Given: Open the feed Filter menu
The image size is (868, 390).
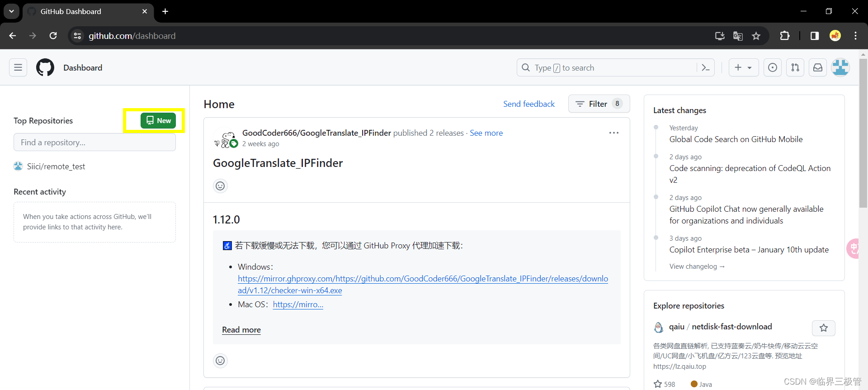Looking at the screenshot, I should point(599,104).
